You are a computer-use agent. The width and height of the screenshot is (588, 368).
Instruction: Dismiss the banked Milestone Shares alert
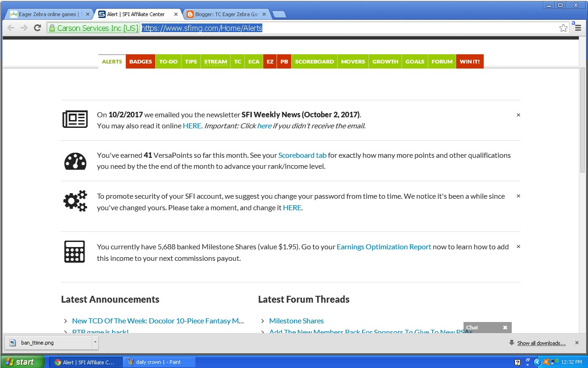518,247
